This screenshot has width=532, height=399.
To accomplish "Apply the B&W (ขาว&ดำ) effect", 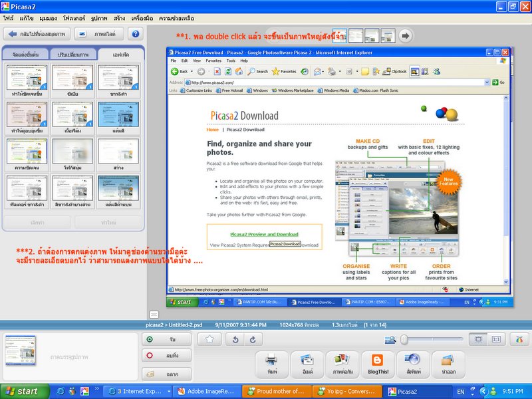I will (x=118, y=80).
